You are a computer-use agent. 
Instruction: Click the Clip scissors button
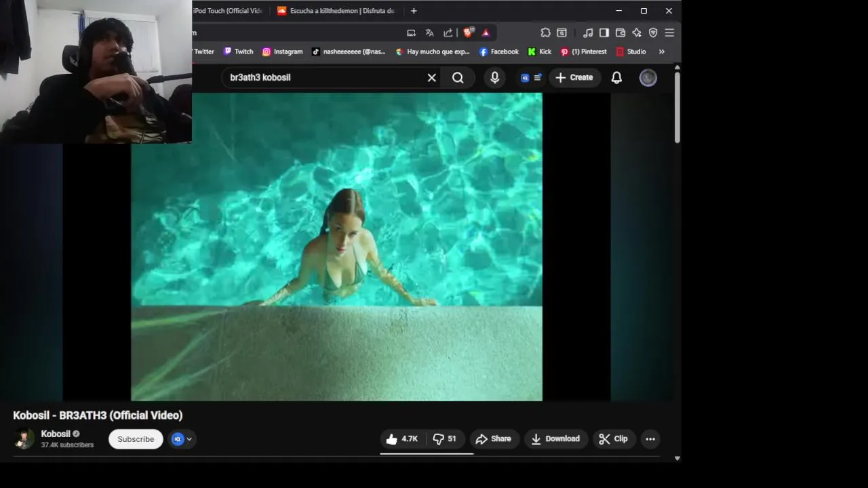click(x=614, y=439)
